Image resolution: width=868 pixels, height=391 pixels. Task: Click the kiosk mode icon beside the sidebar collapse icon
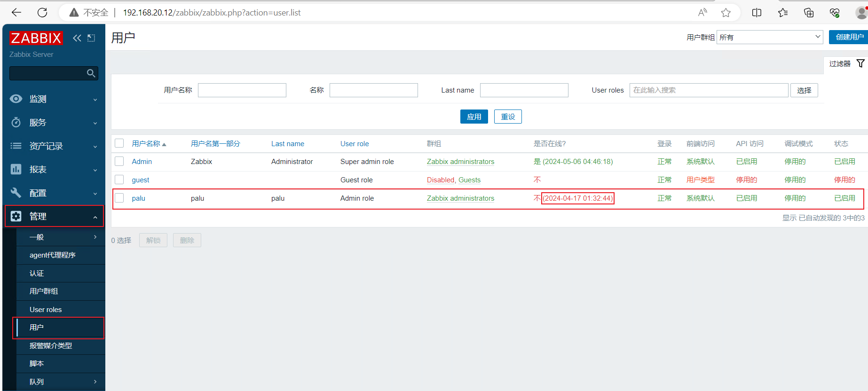pyautogui.click(x=91, y=38)
